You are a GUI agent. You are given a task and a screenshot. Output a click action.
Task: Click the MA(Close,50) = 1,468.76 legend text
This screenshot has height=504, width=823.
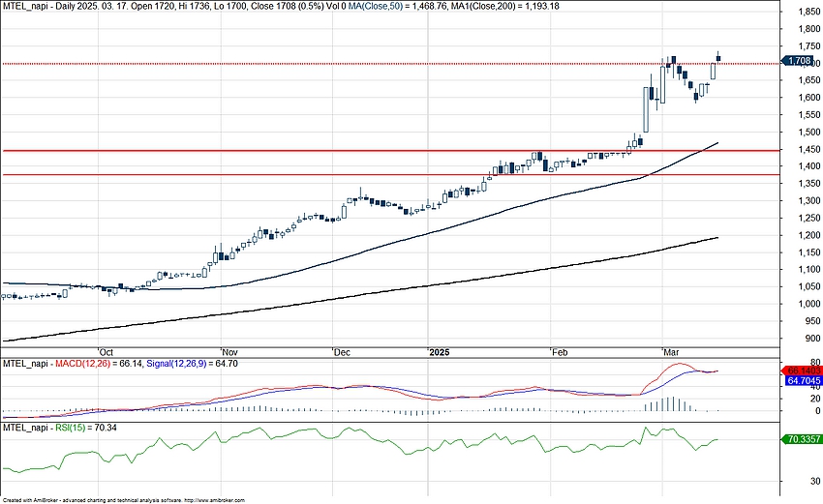click(398, 7)
